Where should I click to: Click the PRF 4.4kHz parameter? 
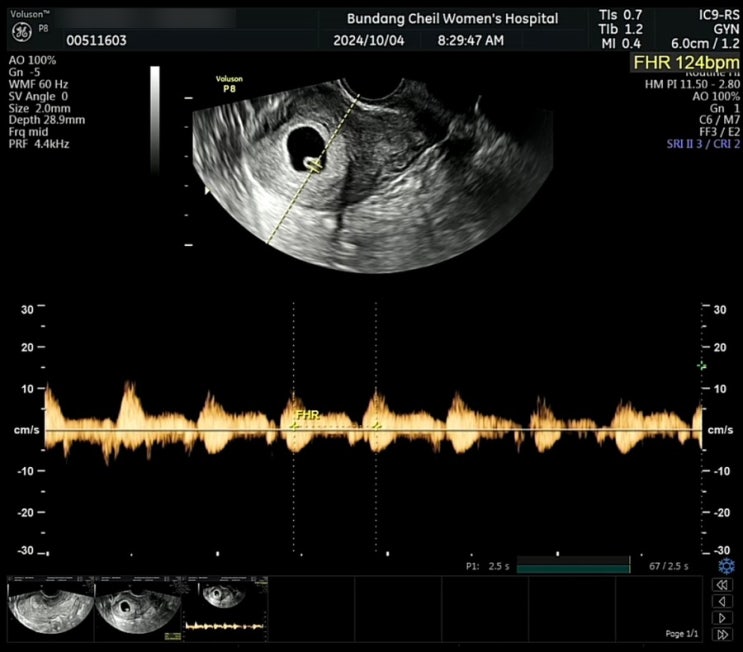click(x=39, y=144)
